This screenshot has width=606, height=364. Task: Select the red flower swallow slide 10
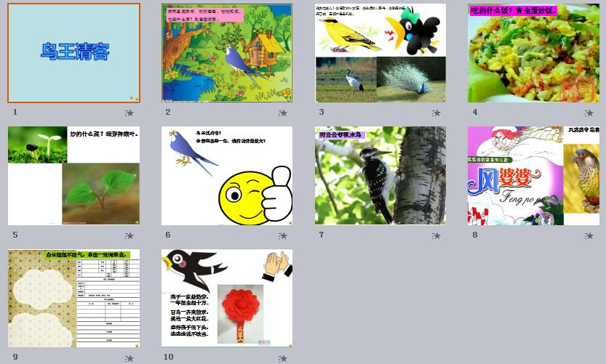click(227, 299)
